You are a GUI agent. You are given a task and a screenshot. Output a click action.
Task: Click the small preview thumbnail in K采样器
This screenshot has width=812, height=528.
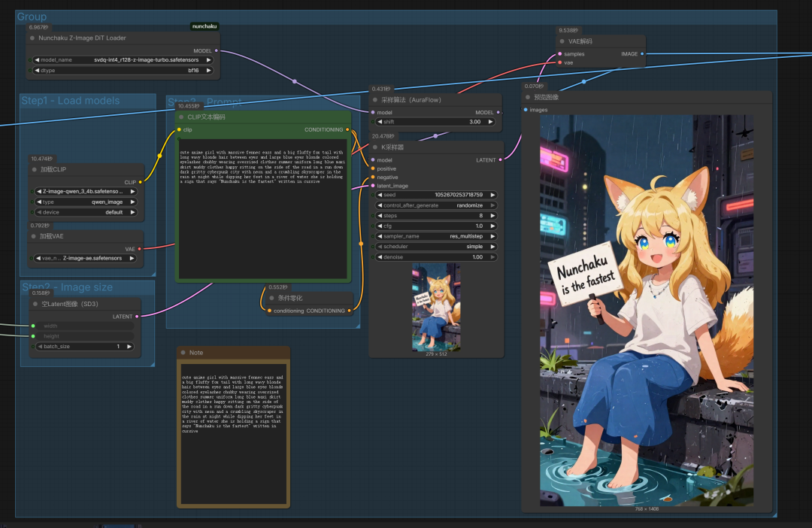[x=436, y=308]
